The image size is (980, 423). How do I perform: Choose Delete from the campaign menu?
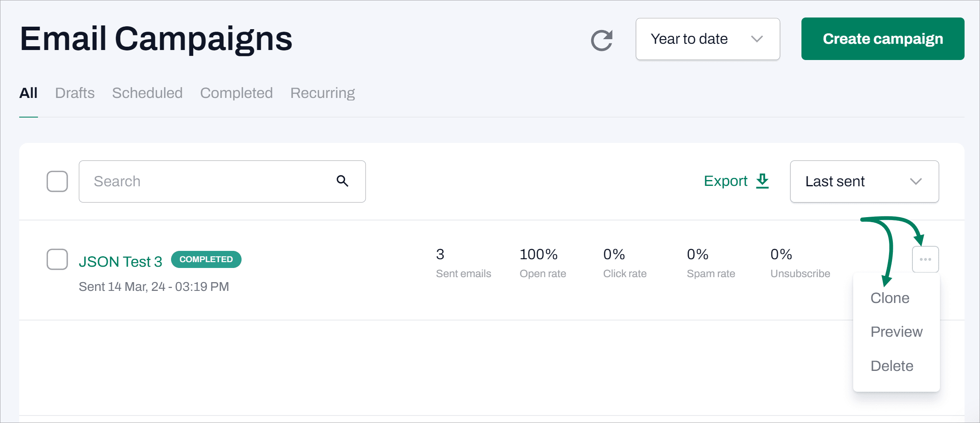click(892, 366)
